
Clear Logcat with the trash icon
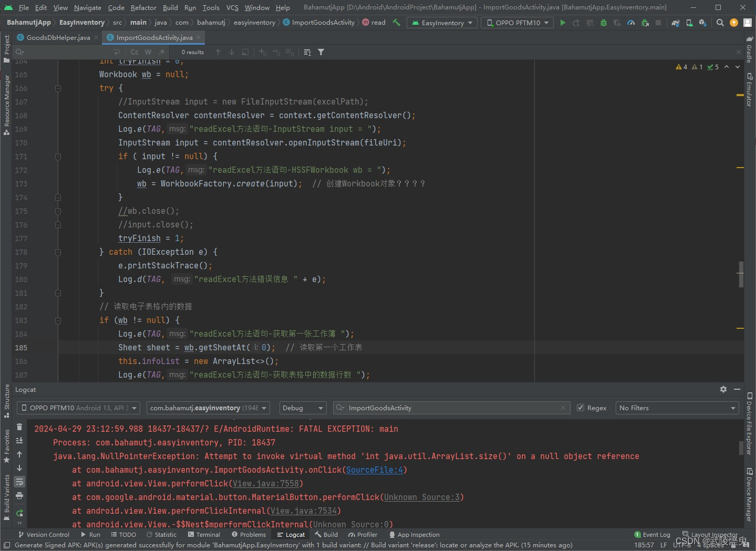click(x=19, y=427)
